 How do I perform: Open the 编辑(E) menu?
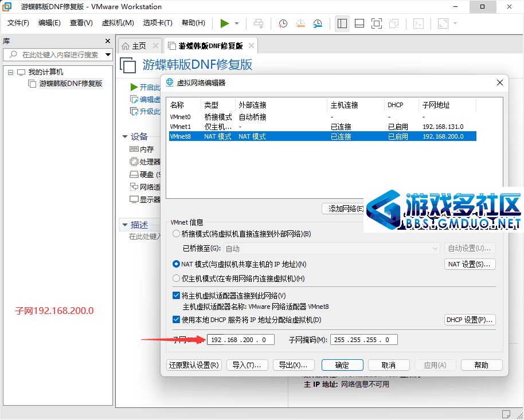pos(49,23)
